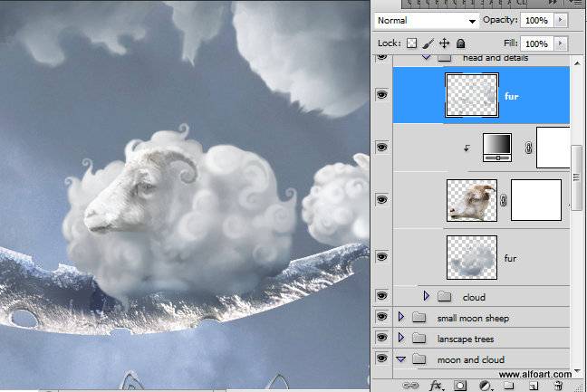
Task: Click the Opacity 100% field
Action: (x=537, y=20)
